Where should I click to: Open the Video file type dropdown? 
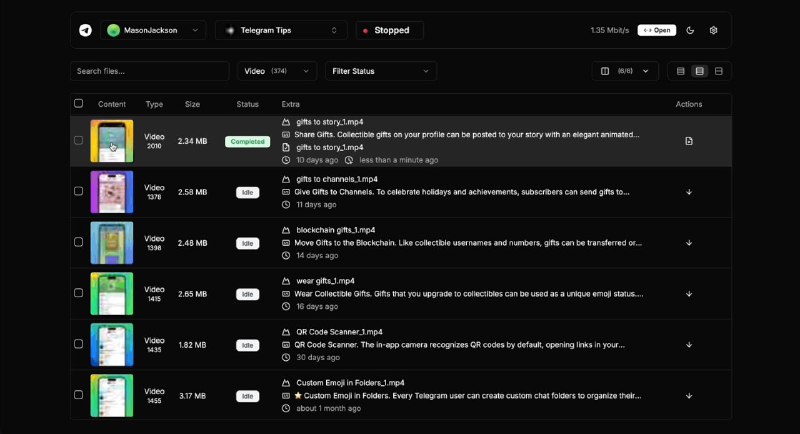[x=276, y=71]
